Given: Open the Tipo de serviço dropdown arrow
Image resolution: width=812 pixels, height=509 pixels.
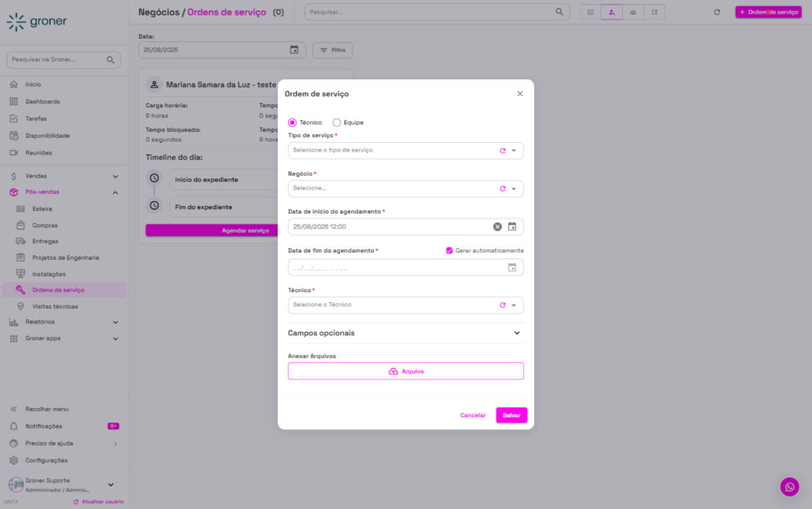Looking at the screenshot, I should point(514,151).
